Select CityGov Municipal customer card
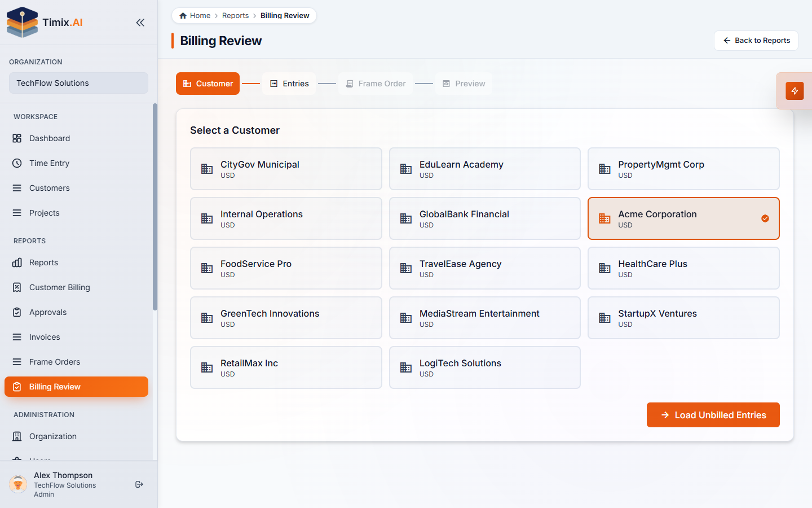The image size is (812, 508). pos(286,169)
